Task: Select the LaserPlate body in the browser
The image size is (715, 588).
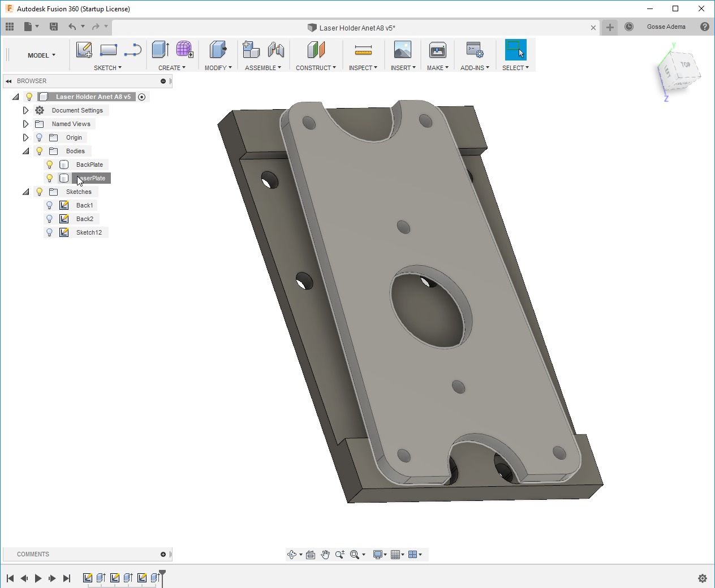Action: click(x=91, y=178)
